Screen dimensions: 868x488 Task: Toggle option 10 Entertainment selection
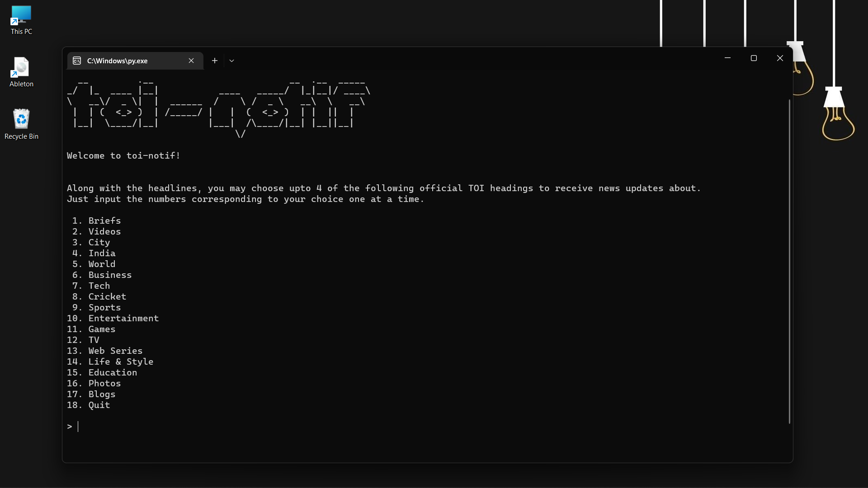click(123, 318)
